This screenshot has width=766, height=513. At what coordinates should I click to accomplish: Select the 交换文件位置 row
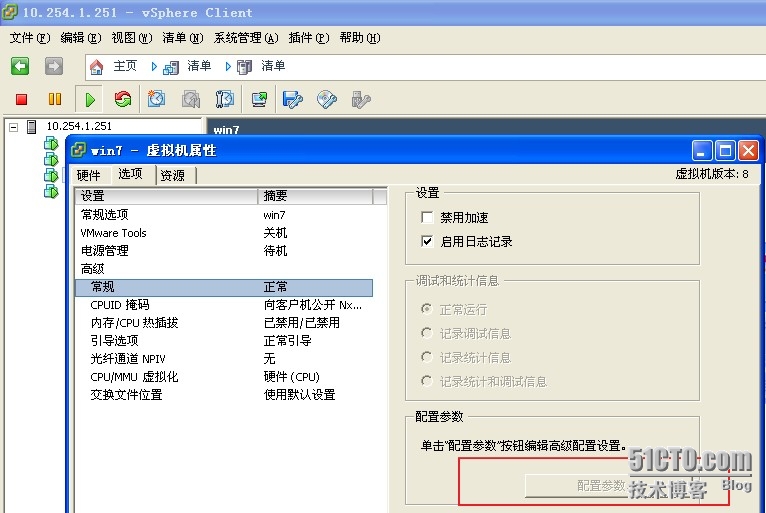(224, 395)
